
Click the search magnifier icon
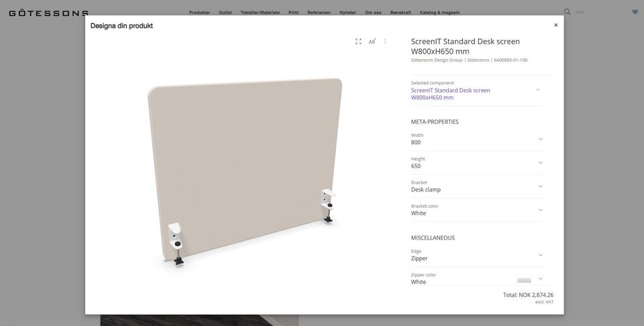tap(568, 12)
